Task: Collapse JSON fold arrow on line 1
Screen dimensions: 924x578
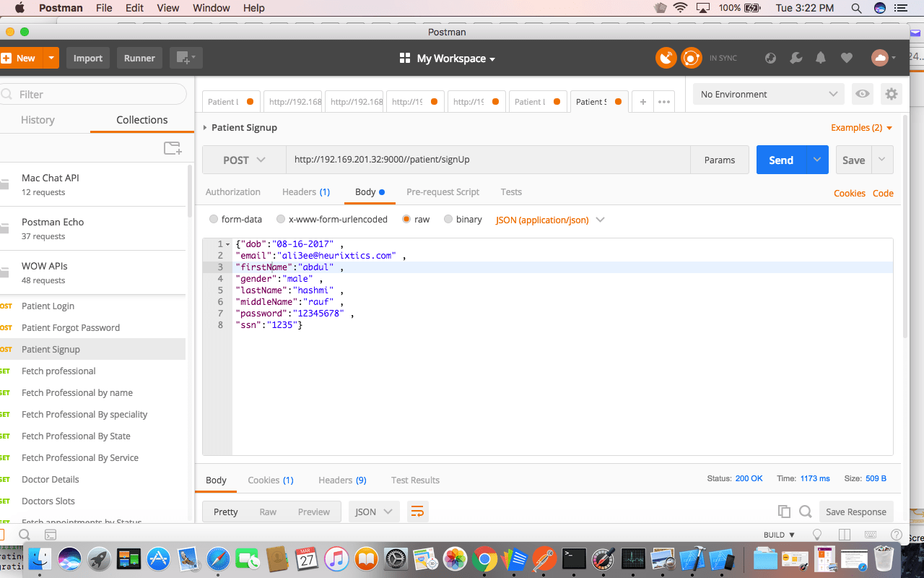Action: (228, 244)
